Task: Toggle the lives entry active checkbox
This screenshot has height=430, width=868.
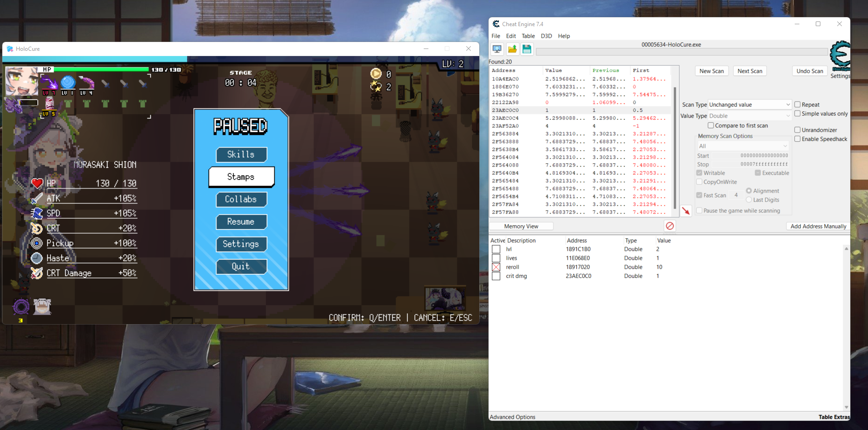Action: (496, 258)
